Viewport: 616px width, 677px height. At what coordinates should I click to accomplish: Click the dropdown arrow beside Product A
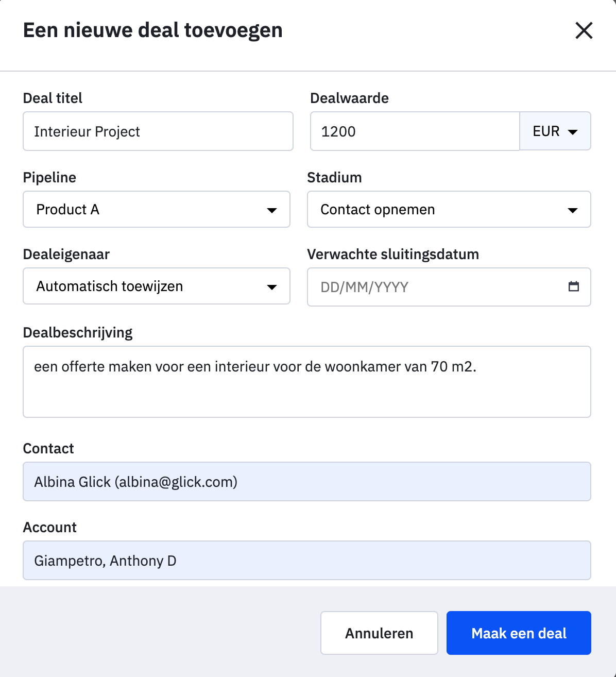271,210
